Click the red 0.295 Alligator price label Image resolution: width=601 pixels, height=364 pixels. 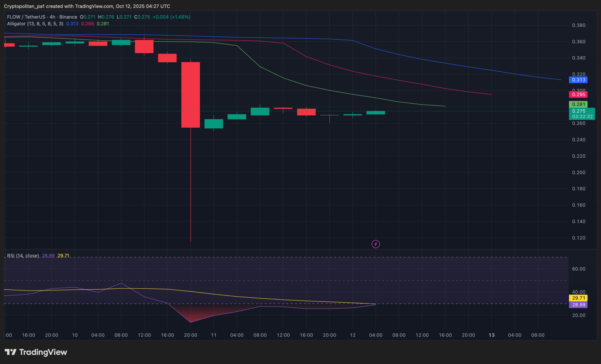click(x=578, y=94)
